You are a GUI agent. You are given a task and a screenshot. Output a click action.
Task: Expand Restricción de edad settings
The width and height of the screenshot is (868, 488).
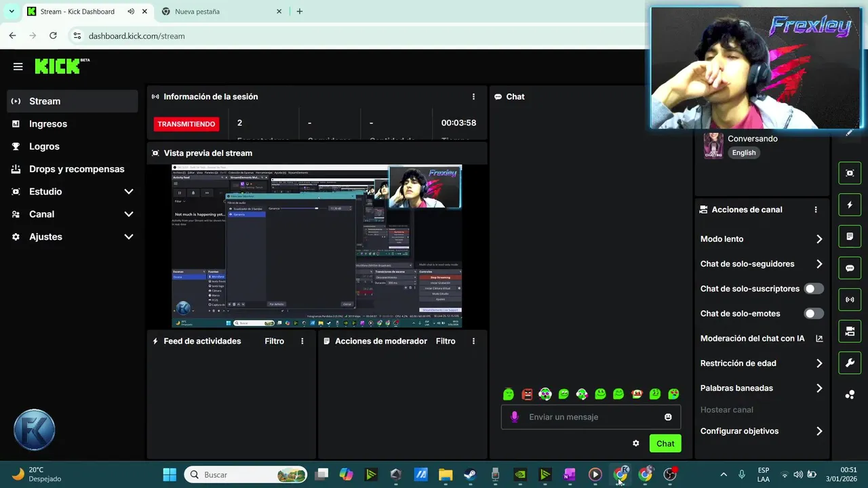819,363
